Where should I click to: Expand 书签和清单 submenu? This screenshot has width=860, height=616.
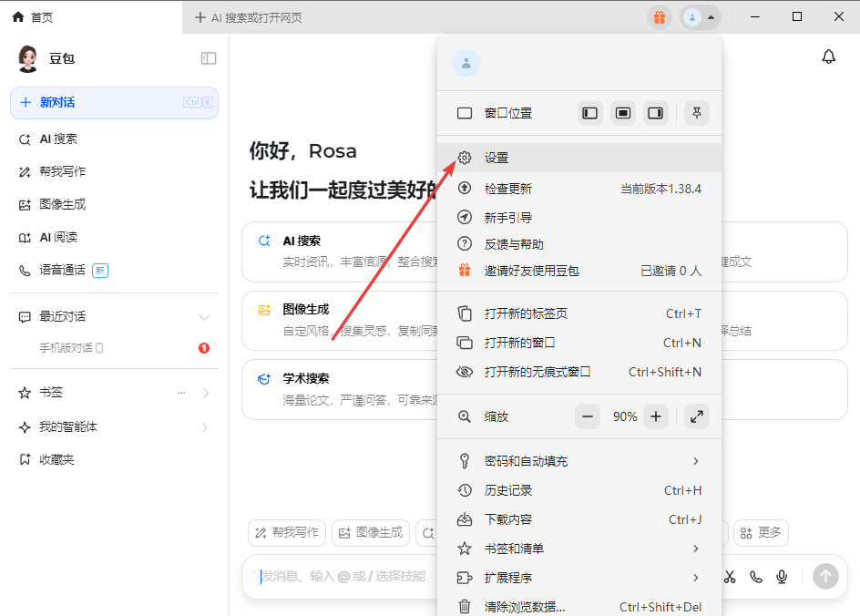coord(579,549)
